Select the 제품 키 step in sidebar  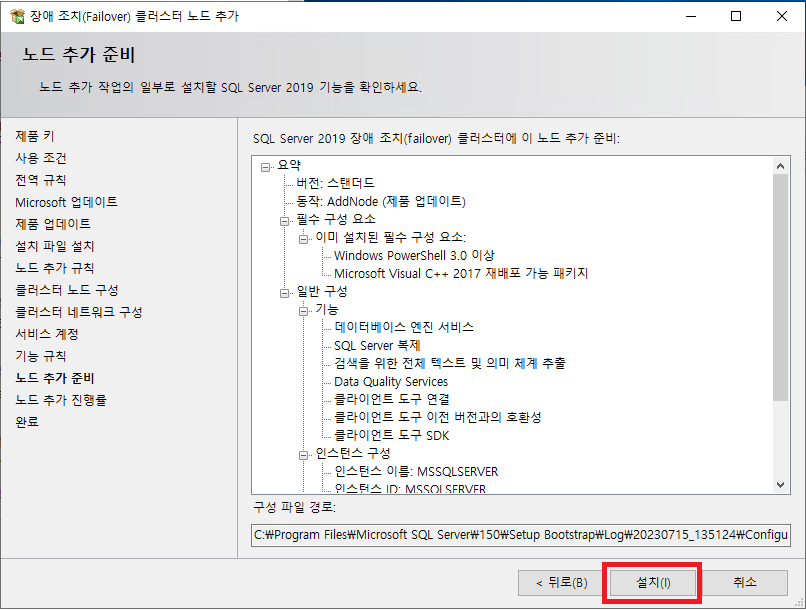(x=35, y=136)
